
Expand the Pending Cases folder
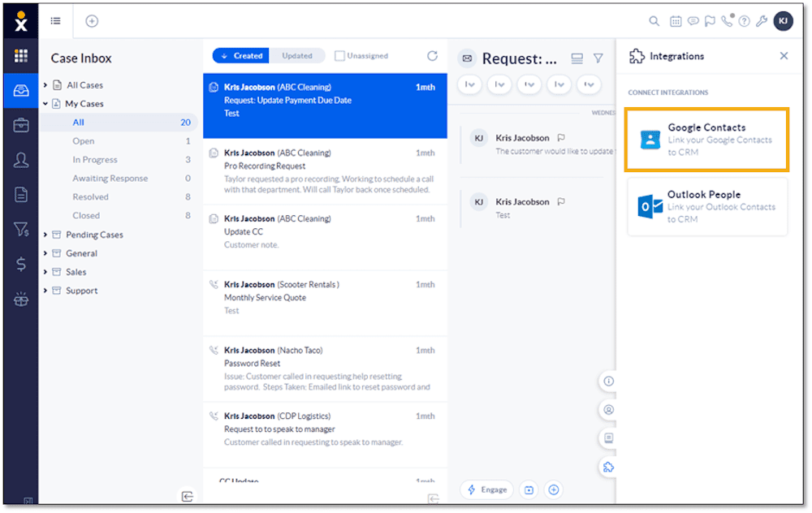45,235
